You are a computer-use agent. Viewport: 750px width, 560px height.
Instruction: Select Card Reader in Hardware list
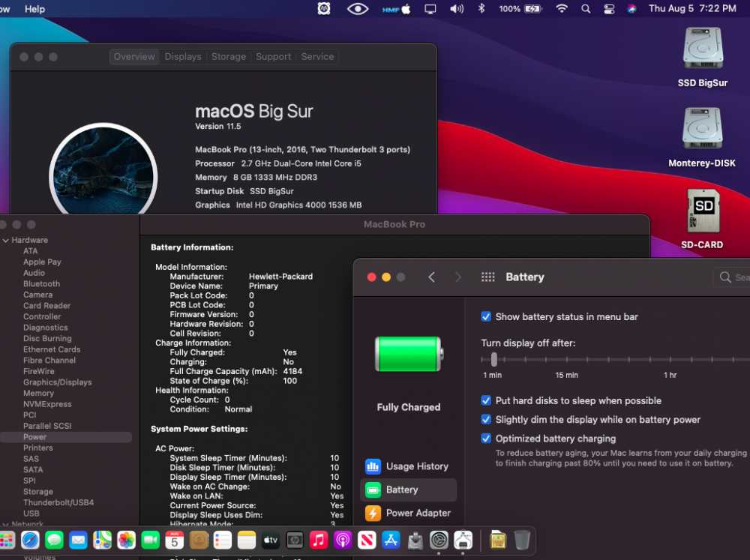[x=46, y=306]
